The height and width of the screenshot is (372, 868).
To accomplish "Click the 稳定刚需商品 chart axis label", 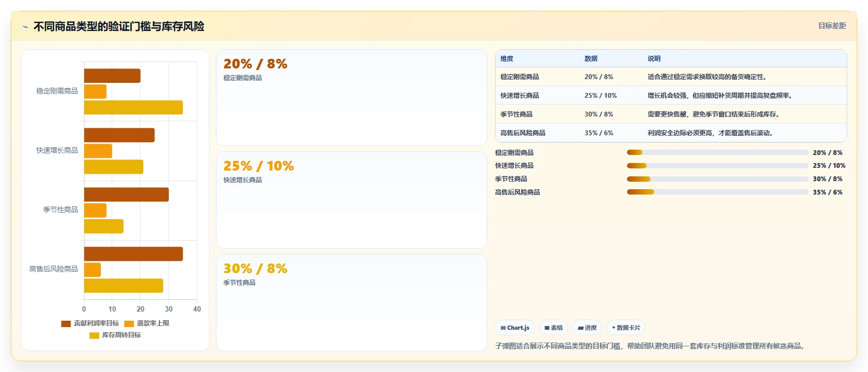I will (x=57, y=91).
